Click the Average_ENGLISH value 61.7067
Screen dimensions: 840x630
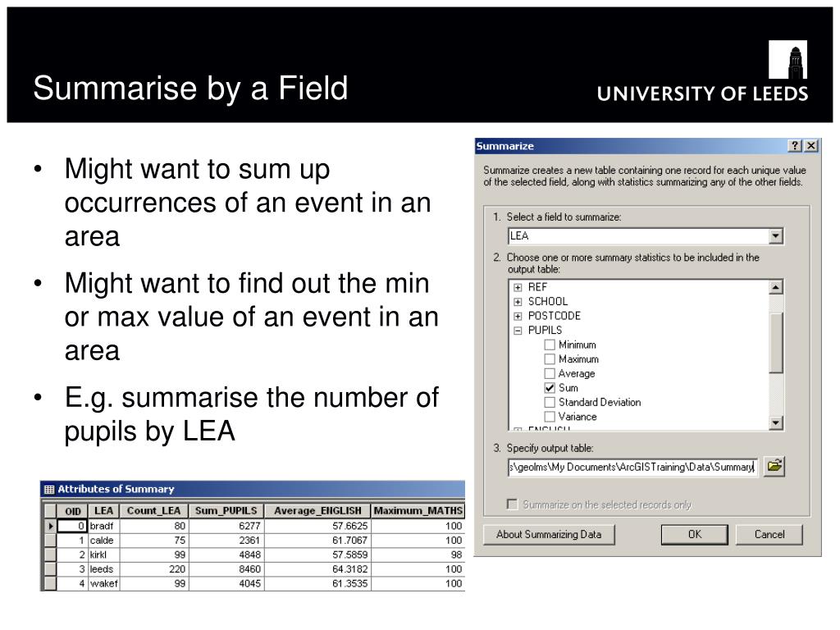317,541
